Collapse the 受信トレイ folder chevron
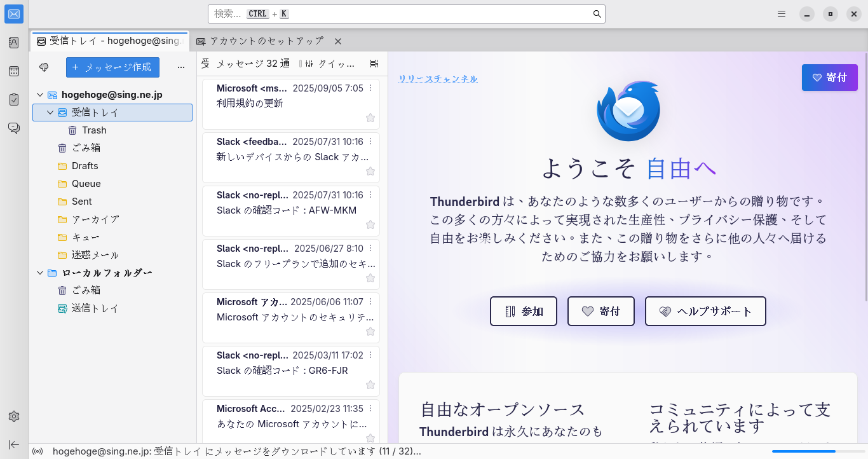Viewport: 868px width, 459px height. pyautogui.click(x=50, y=113)
